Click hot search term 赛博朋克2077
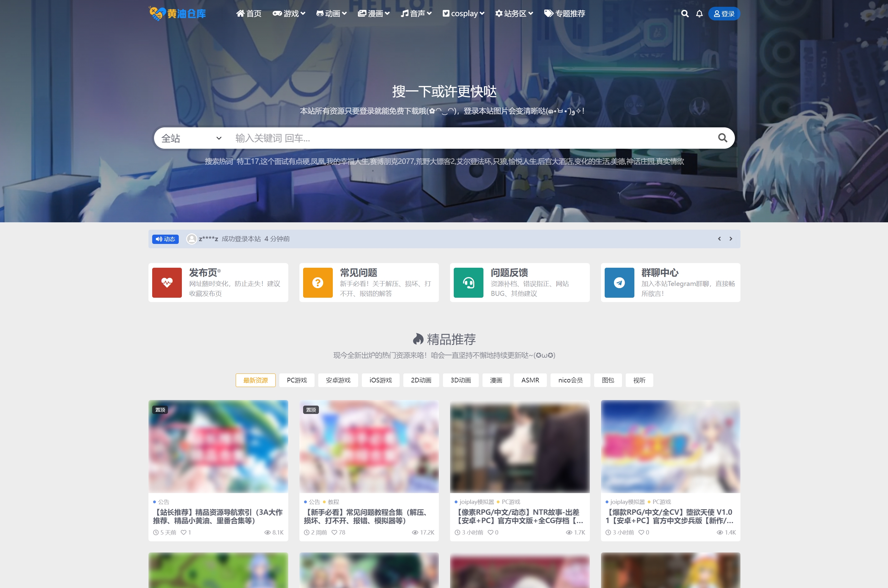 392,162
